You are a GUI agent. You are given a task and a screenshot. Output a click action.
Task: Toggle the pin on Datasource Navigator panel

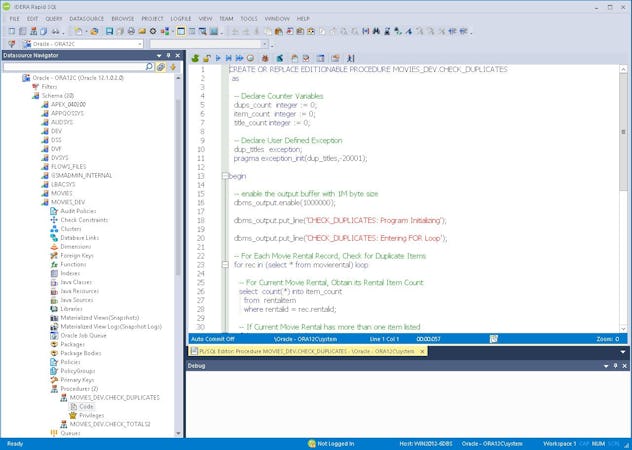[x=168, y=55]
